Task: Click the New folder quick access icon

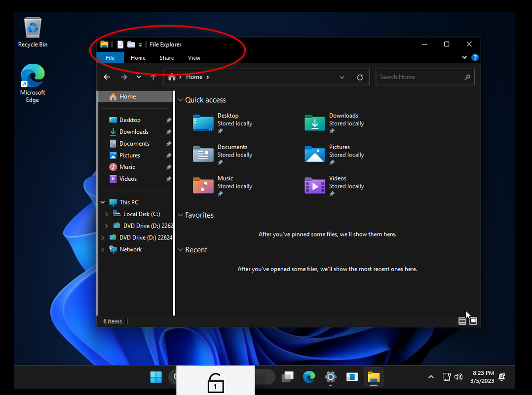Action: coord(131,44)
